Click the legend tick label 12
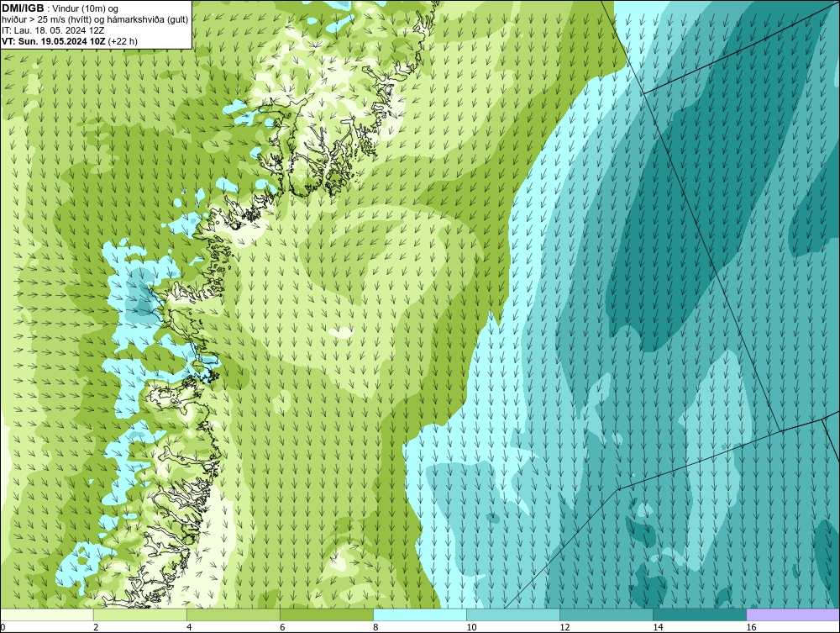Screen dimensions: 840x633 [x=564, y=627]
